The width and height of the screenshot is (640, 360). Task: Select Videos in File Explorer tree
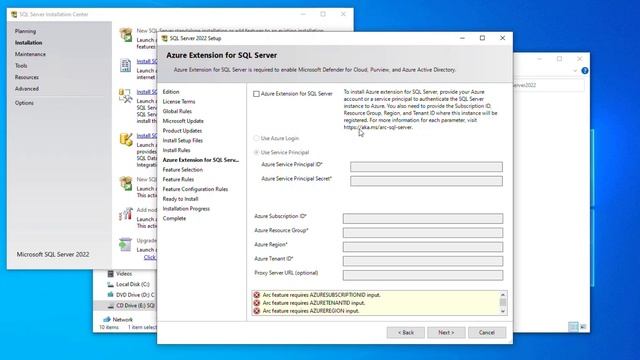[124, 274]
